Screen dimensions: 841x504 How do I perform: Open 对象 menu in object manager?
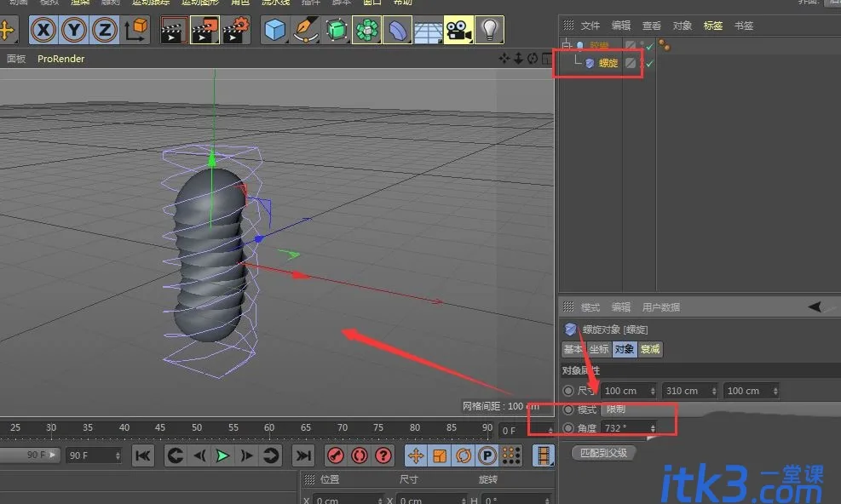tap(683, 26)
